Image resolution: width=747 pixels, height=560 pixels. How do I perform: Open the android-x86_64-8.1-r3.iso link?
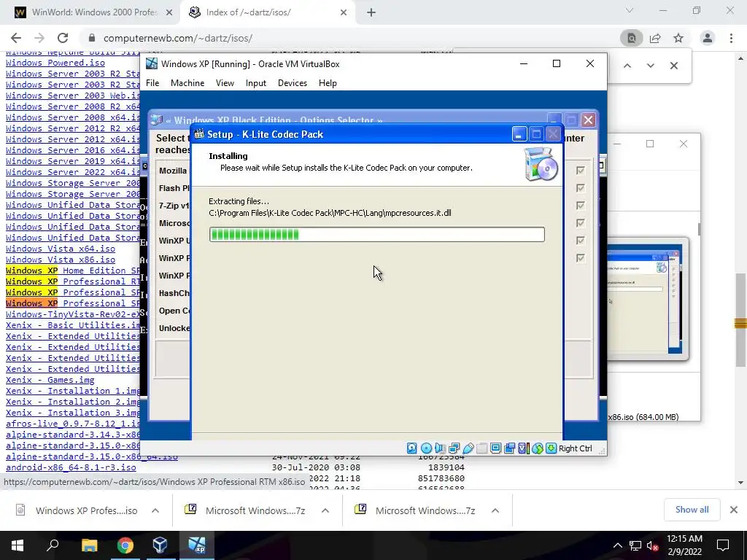(71, 467)
